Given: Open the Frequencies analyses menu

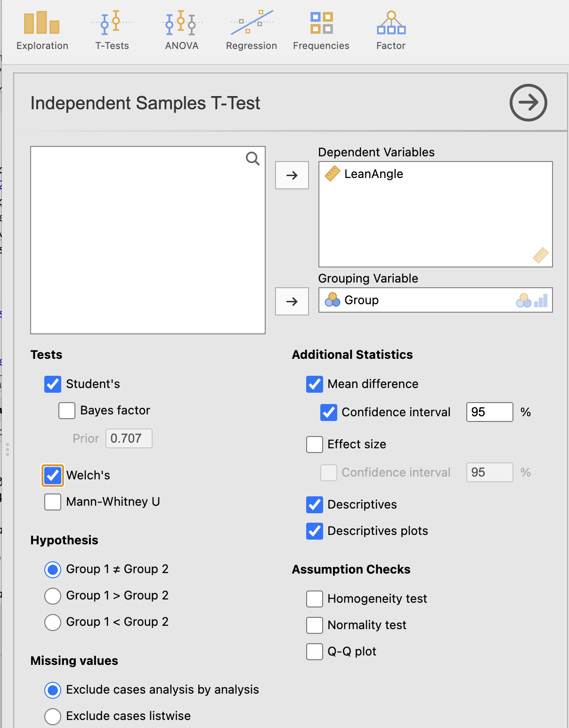Looking at the screenshot, I should pyautogui.click(x=321, y=30).
